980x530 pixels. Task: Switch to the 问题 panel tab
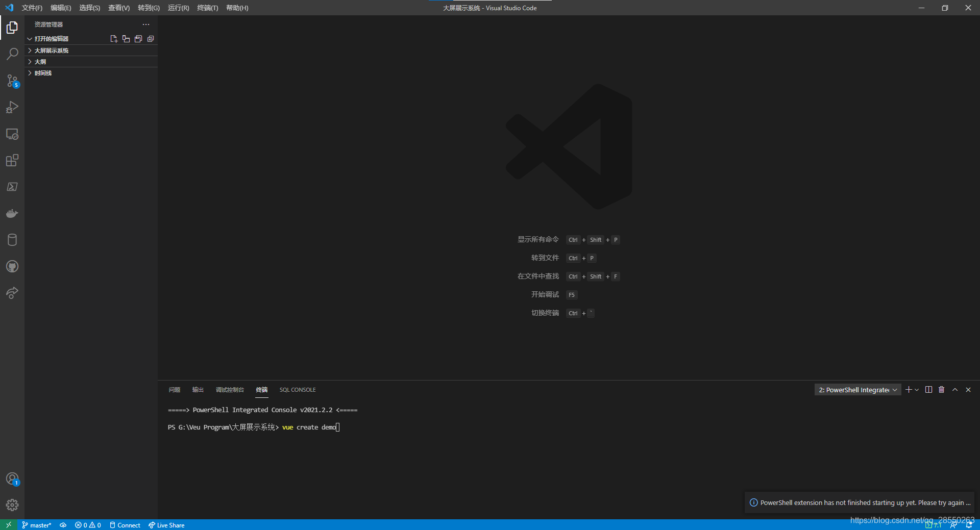pyautogui.click(x=175, y=390)
